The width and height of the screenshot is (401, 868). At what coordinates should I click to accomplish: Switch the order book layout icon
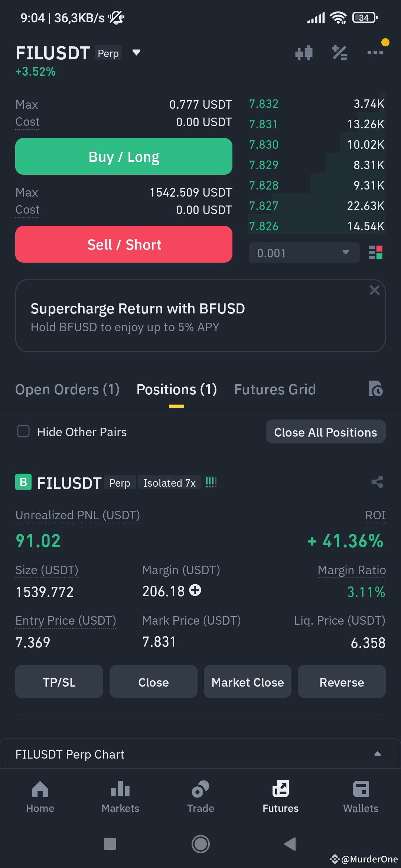375,253
